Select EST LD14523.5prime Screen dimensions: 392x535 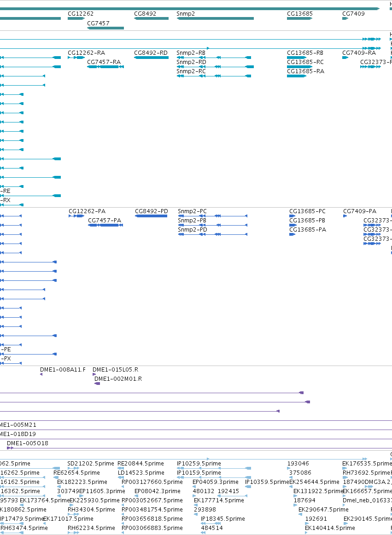click(x=140, y=473)
